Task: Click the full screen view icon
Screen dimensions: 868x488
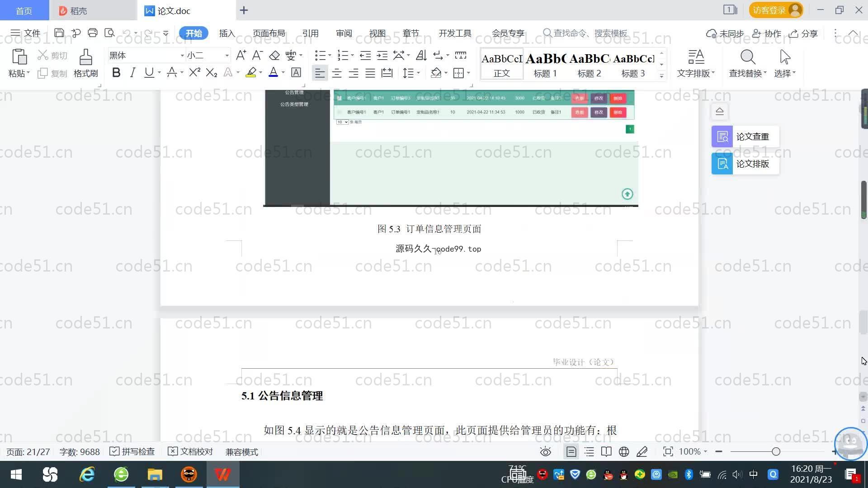Action: coord(668,452)
